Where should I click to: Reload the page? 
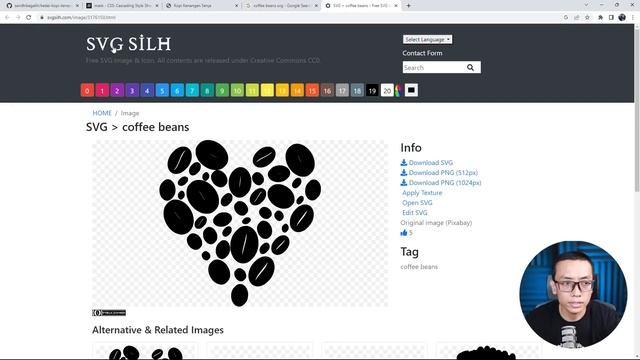29,18
